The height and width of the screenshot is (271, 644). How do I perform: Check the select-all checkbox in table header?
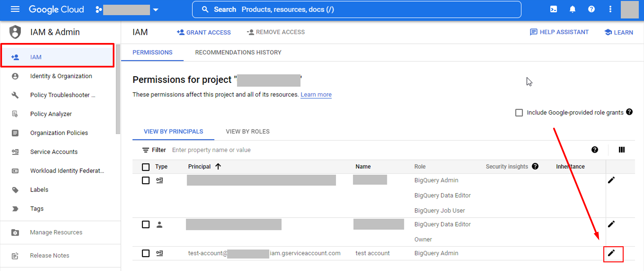146,167
